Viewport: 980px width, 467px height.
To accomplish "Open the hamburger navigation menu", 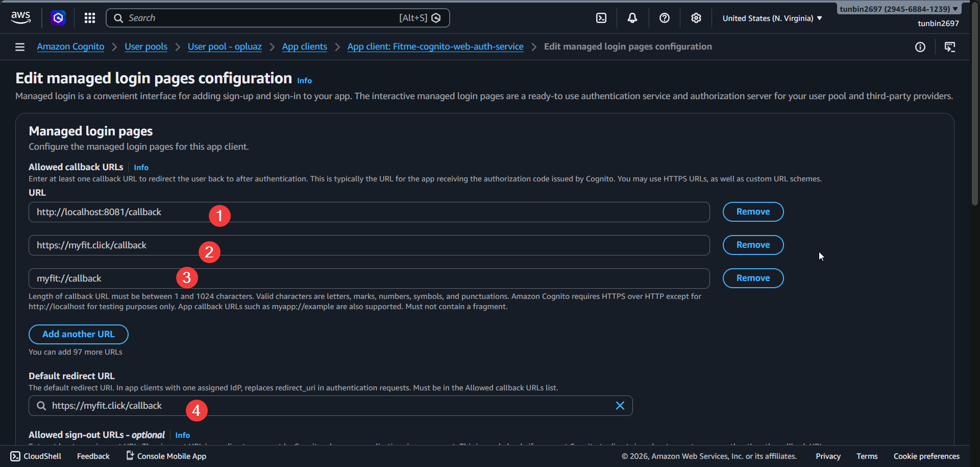I will [x=19, y=46].
